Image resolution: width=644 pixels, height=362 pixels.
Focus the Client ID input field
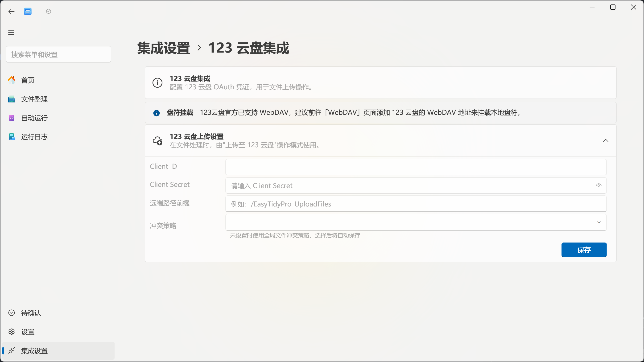click(416, 167)
